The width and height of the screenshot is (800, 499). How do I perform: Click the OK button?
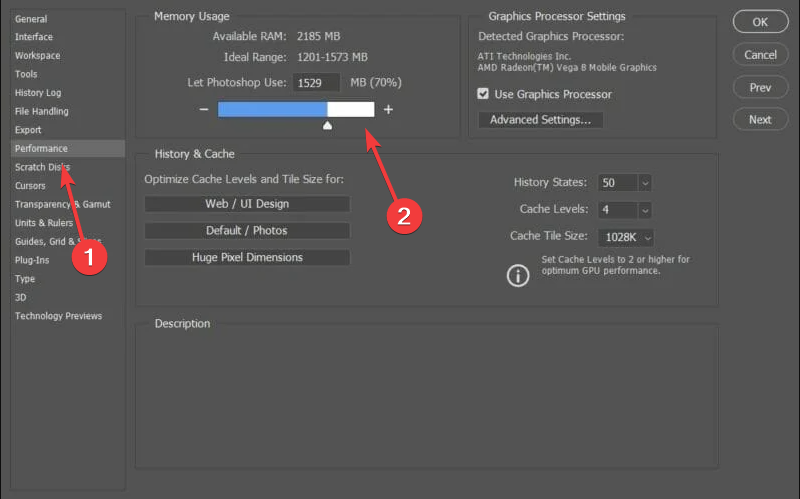click(760, 22)
